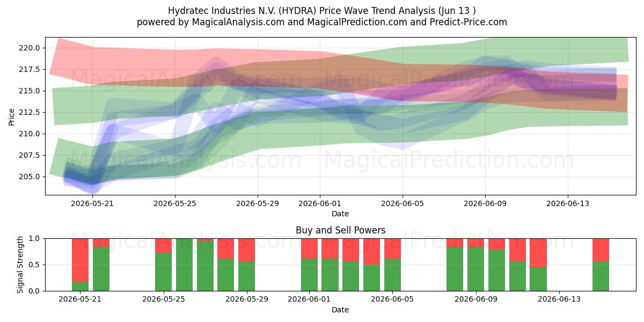Click the 2026-06-01 date tick on bar chart
Image resolution: width=644 pixels, height=322 pixels.
(309, 299)
